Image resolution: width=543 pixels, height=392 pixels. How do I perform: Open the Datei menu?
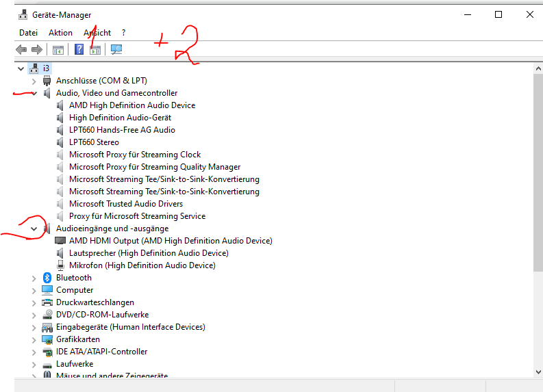pos(28,33)
